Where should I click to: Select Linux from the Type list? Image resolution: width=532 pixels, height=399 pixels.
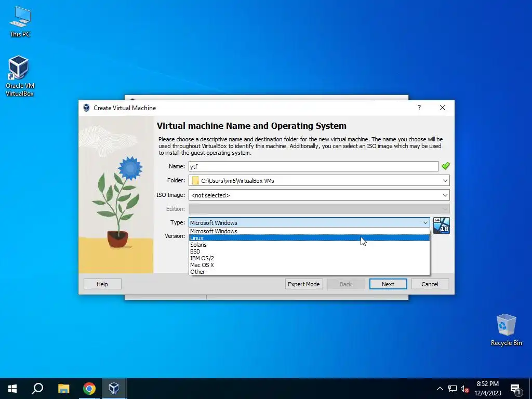[309, 238]
